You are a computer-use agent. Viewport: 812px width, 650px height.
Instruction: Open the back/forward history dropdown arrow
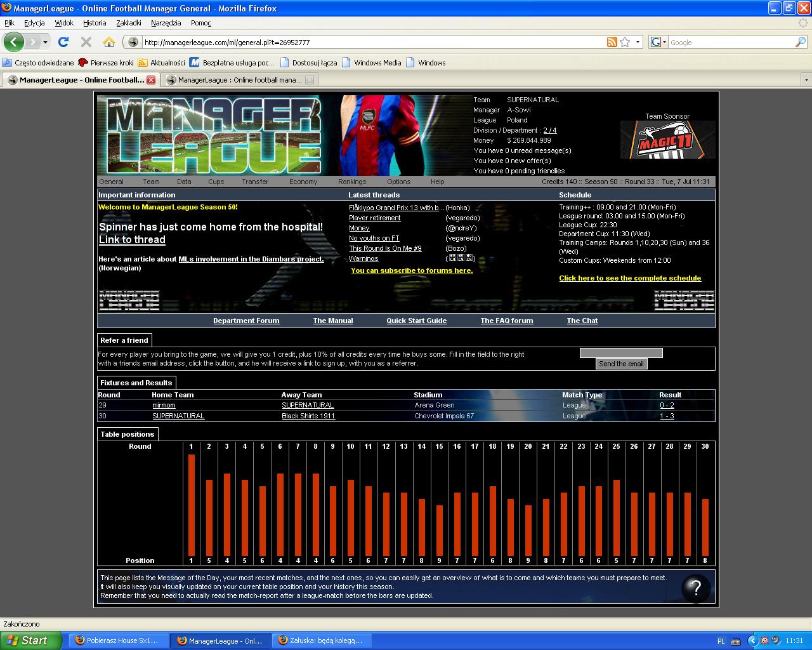[x=45, y=42]
